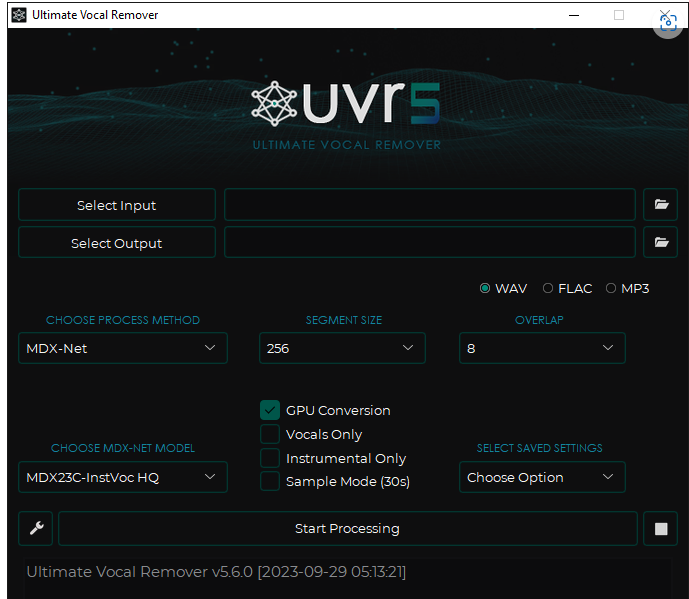
Task: Open Choose Process Method dropdown showing MDX-Net
Action: click(x=123, y=348)
